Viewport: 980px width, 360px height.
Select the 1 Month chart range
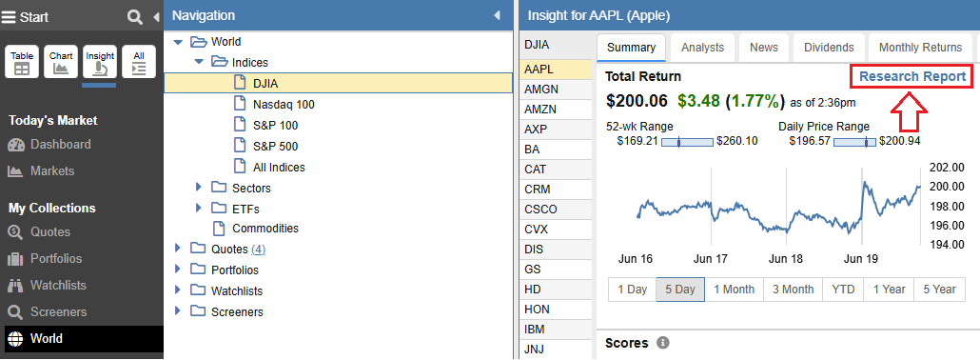pyautogui.click(x=734, y=290)
